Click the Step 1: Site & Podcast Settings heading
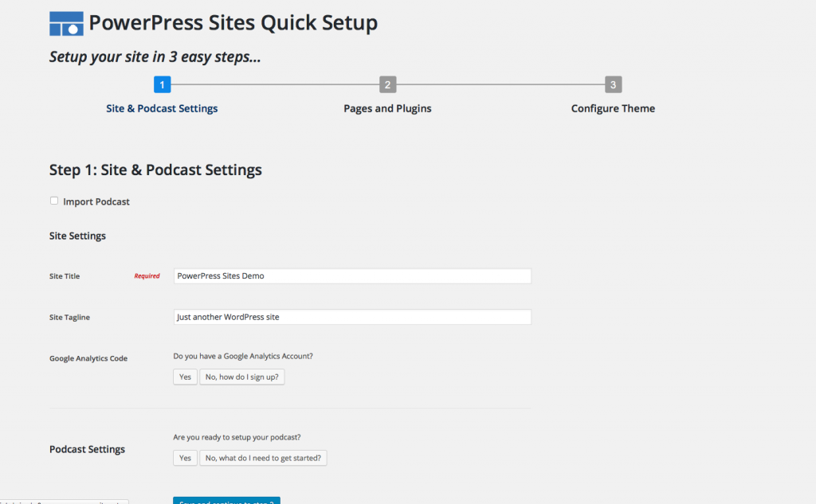The height and width of the screenshot is (504, 816). tap(155, 170)
